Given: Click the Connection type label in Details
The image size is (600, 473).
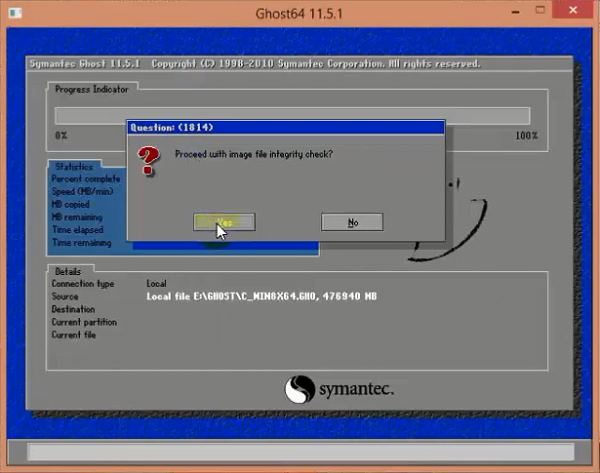Looking at the screenshot, I should tap(83, 284).
